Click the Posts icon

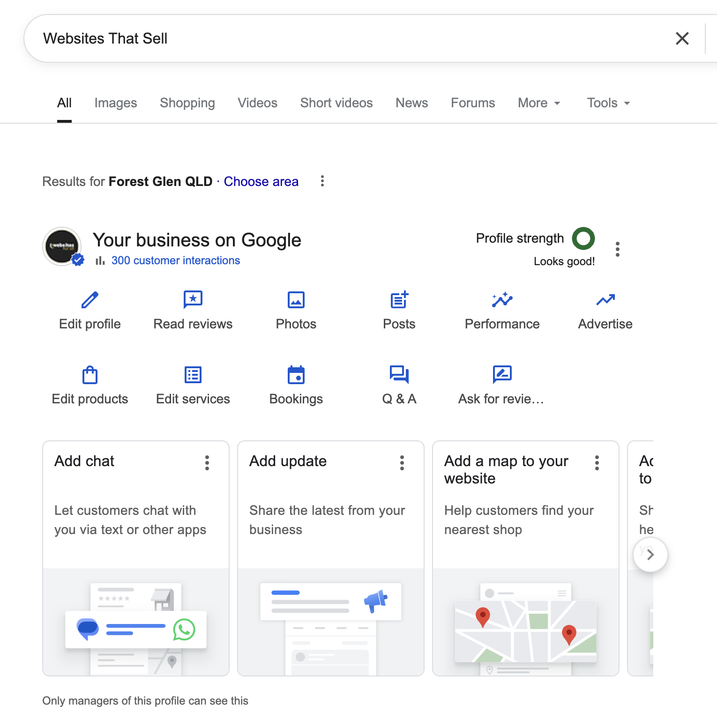[399, 300]
